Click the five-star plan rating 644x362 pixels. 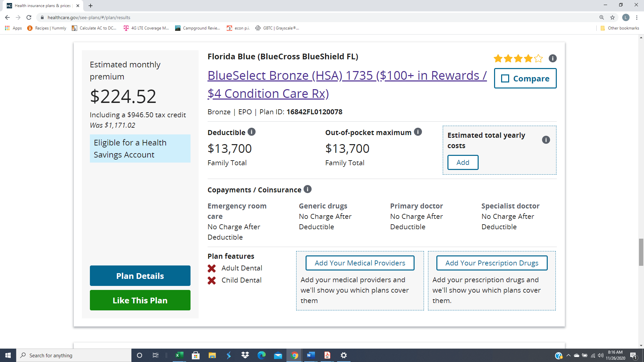[x=518, y=59]
